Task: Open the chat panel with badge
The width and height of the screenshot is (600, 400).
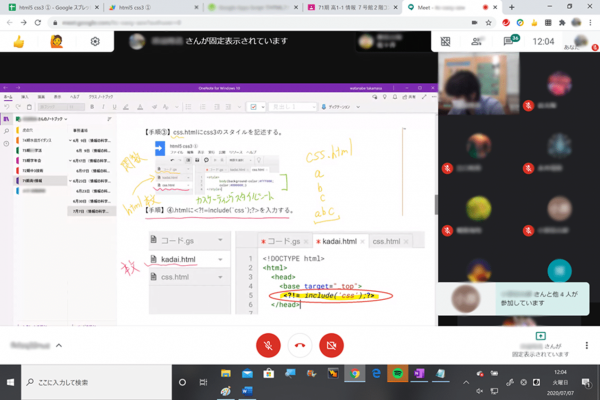Action: pos(508,42)
